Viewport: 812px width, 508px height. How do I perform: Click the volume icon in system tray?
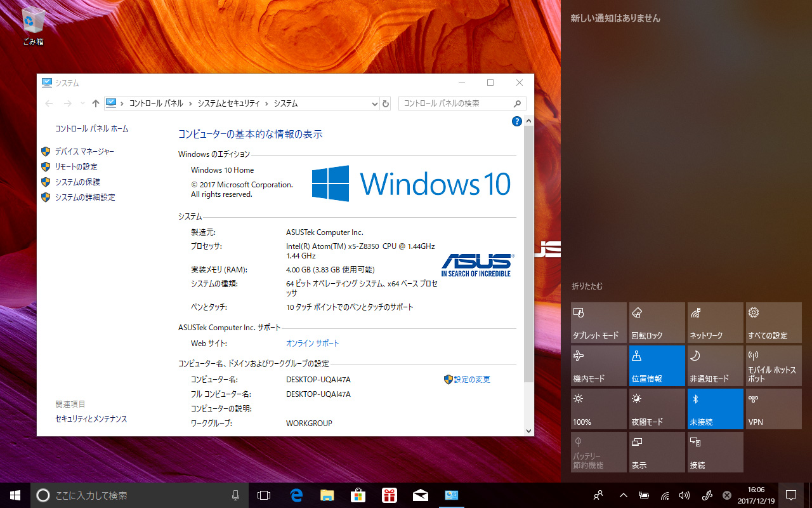coord(684,495)
